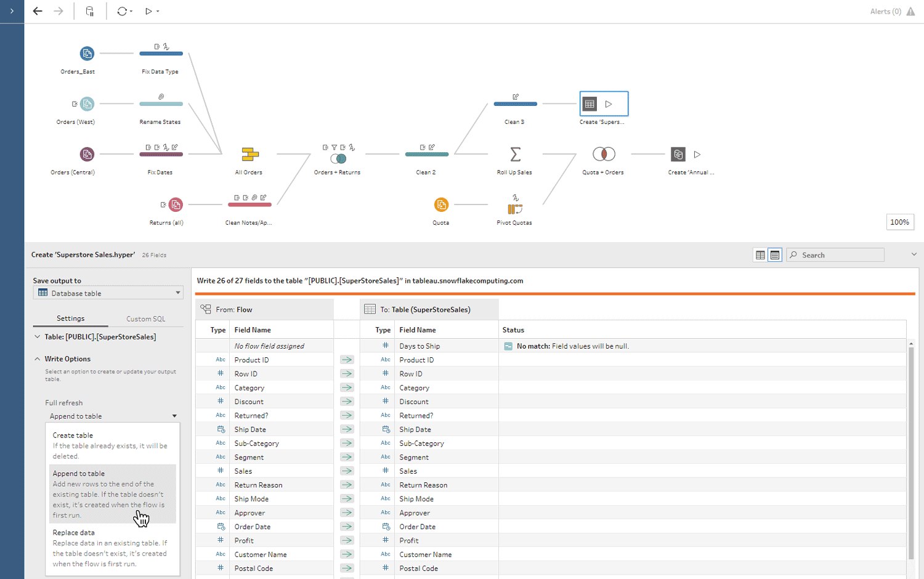Select the Clean 3 step
924x579 pixels.
coord(515,103)
